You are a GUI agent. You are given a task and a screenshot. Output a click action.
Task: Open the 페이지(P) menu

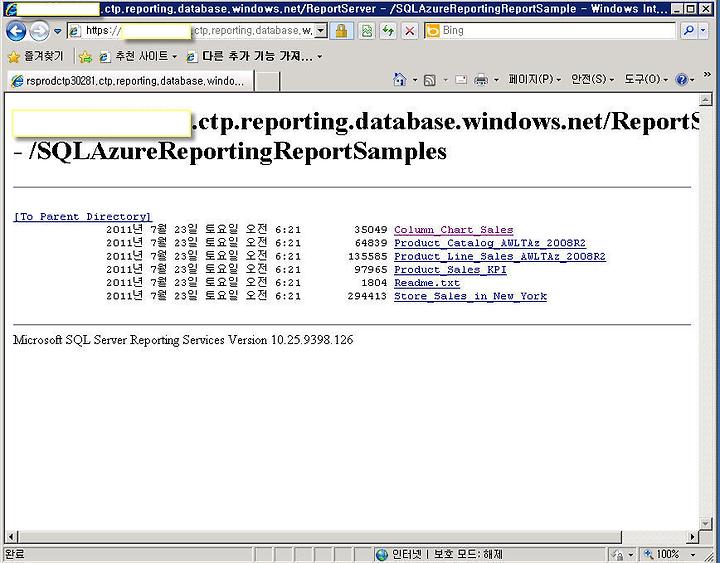click(534, 79)
